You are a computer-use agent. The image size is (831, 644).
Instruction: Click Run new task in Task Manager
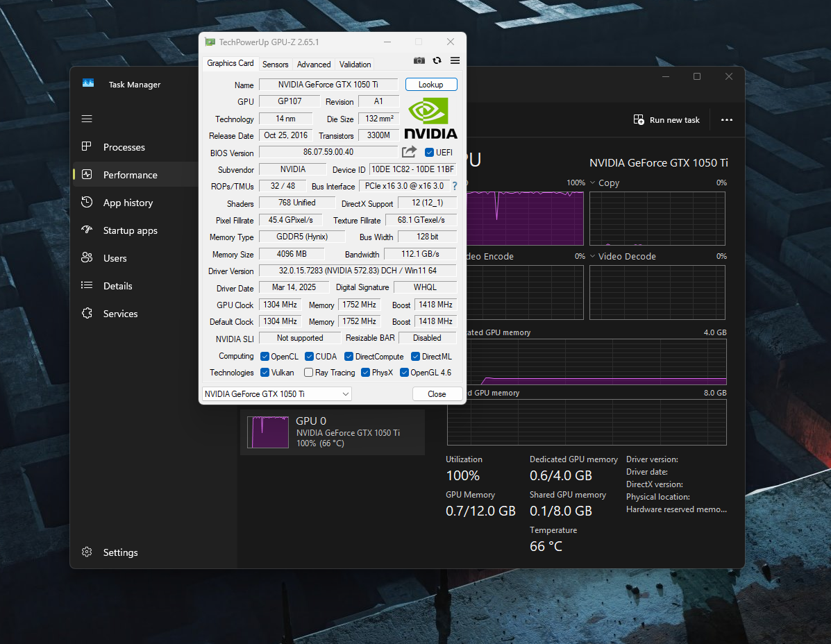pos(666,119)
